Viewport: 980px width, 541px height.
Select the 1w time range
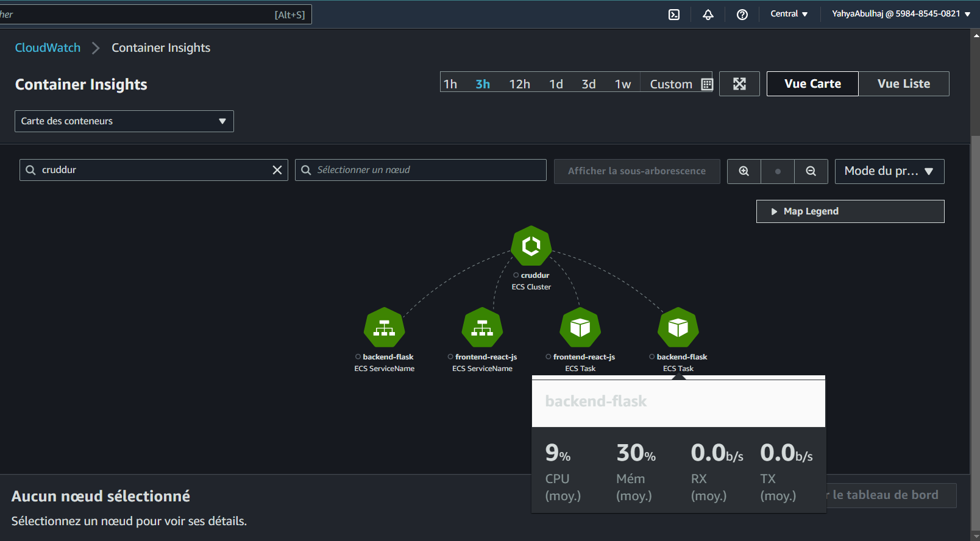pyautogui.click(x=623, y=84)
